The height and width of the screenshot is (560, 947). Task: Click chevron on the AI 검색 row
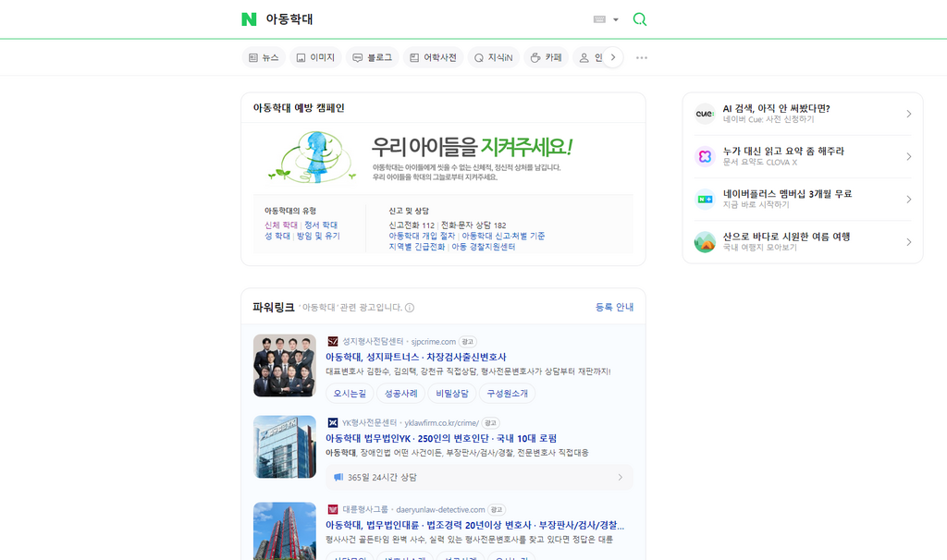point(908,114)
